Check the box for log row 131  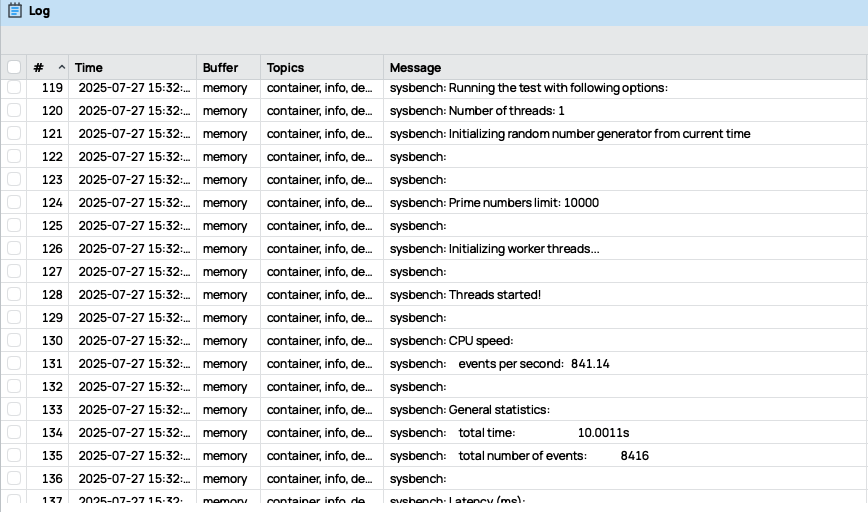14,364
